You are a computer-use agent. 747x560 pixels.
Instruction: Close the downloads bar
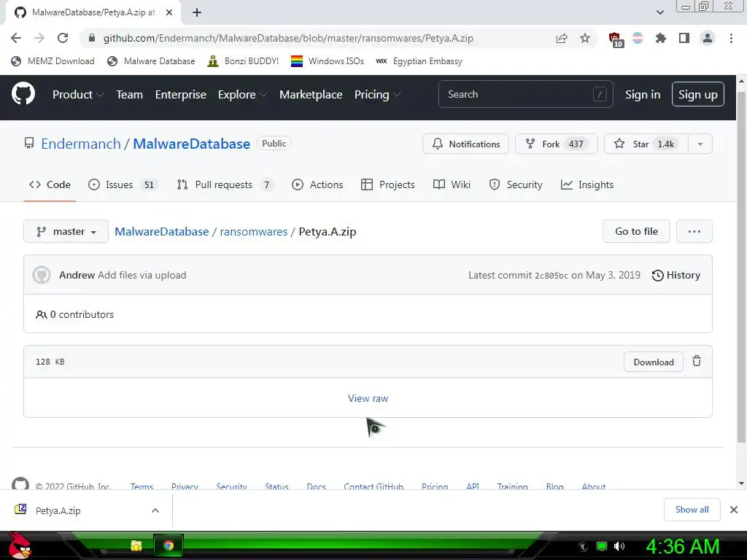734,510
